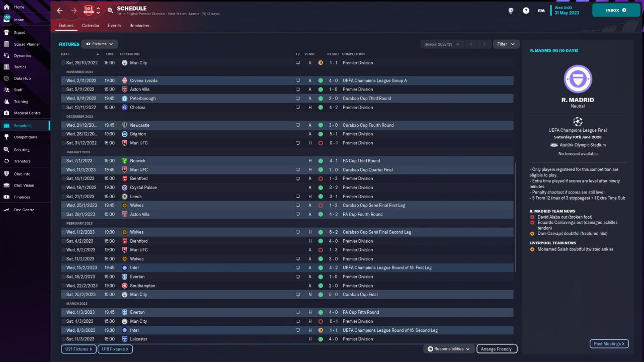Click the Crvena zvezda club badge
644x362 pixels.
coord(125,80)
